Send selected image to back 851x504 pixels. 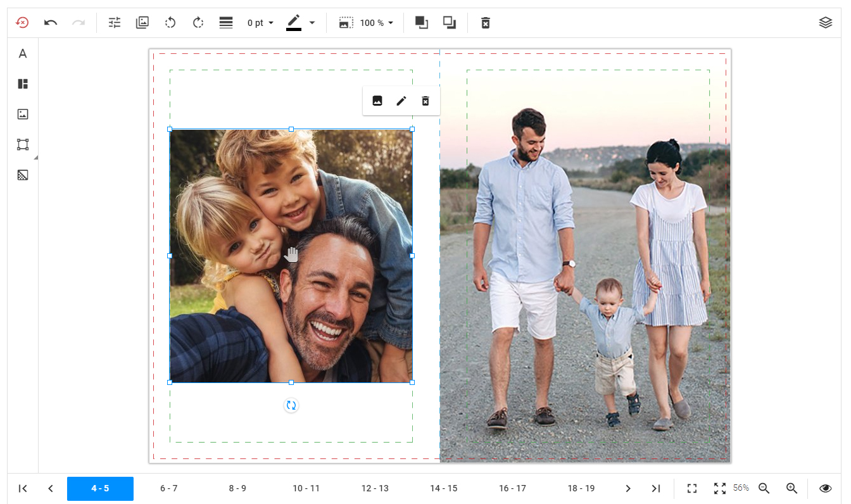pos(450,23)
